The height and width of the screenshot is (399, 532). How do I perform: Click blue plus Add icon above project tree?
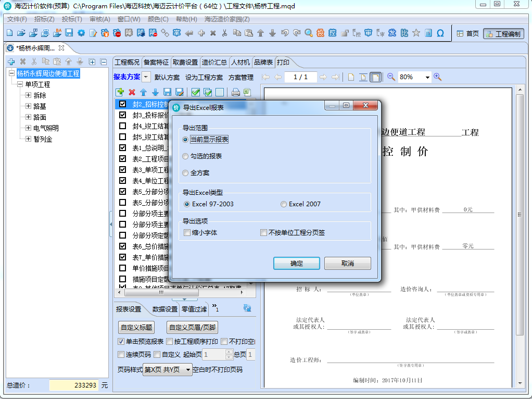[x=11, y=61]
